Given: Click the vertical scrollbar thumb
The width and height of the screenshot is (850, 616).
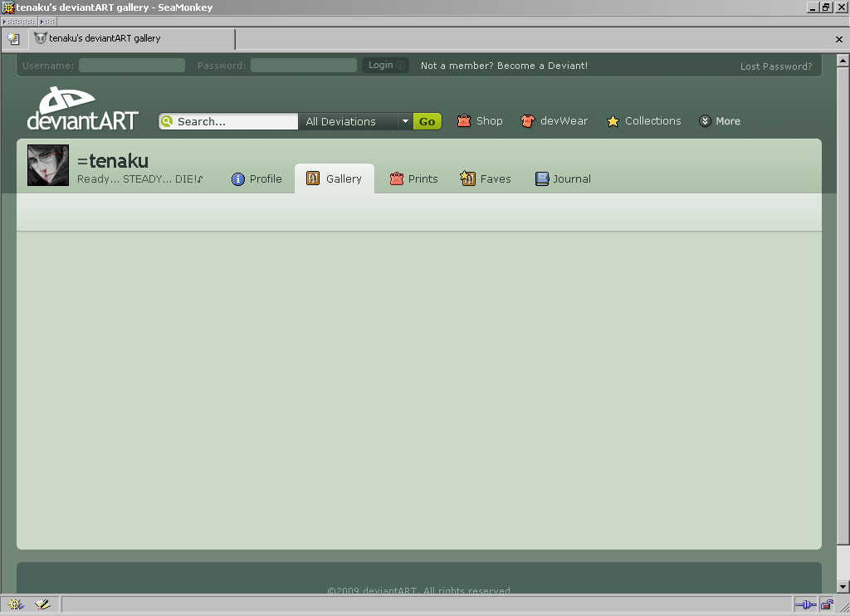Looking at the screenshot, I should tap(843, 306).
